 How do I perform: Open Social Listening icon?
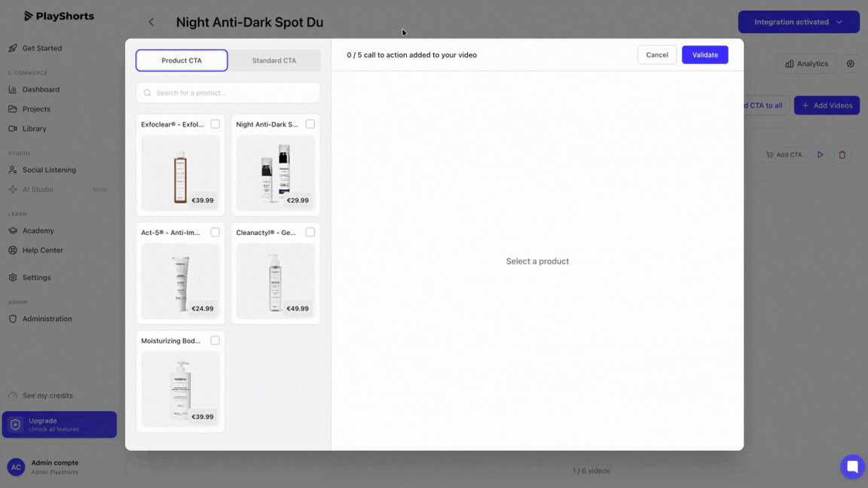tap(13, 170)
